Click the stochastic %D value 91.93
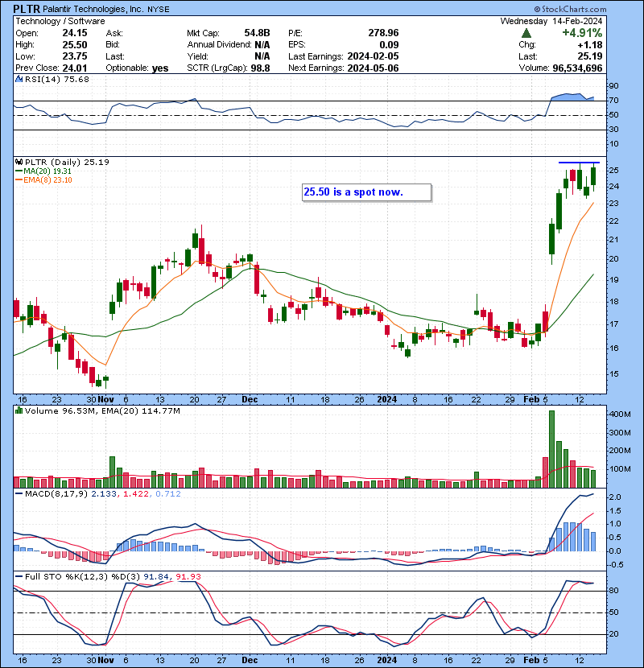The width and height of the screenshot is (644, 668). tap(188, 577)
